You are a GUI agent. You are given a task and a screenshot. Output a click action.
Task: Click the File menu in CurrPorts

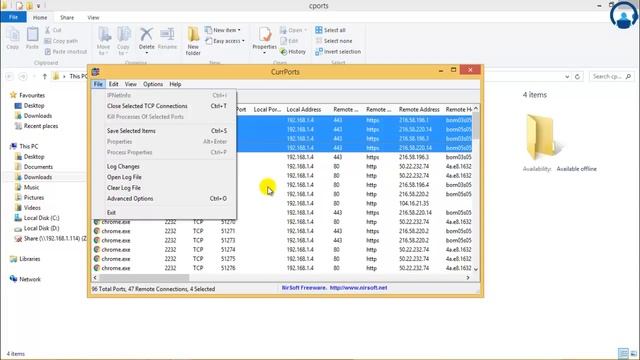98,84
